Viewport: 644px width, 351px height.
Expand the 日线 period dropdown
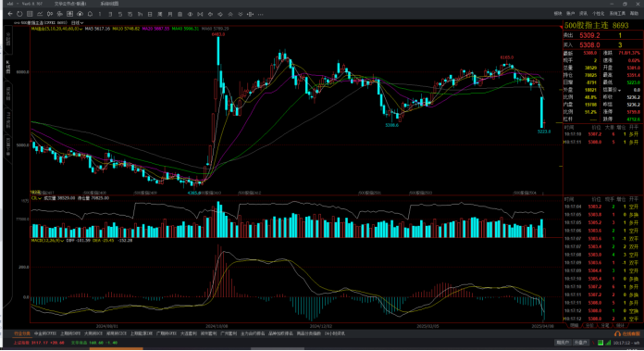pos(77,22)
